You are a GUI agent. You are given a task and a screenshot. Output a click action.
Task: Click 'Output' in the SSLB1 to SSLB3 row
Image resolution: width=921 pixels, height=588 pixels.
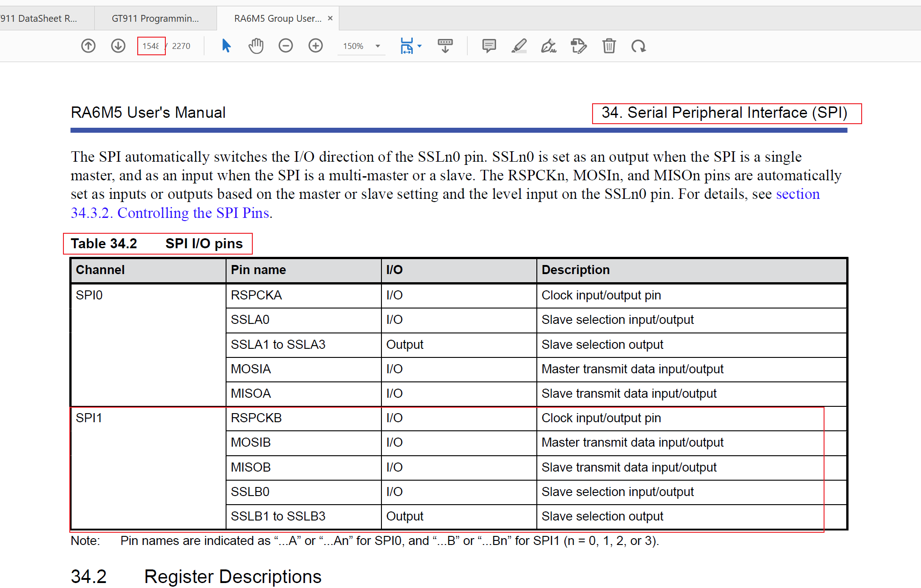pos(405,516)
